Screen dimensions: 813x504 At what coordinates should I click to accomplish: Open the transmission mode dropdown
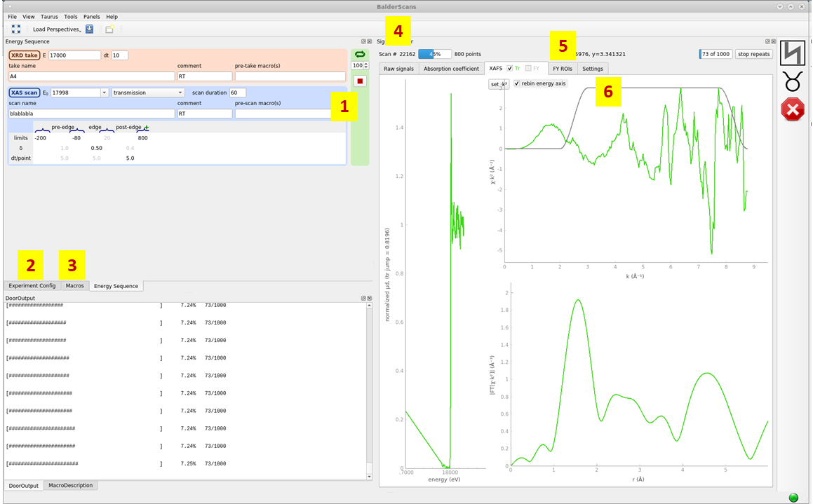pyautogui.click(x=180, y=92)
